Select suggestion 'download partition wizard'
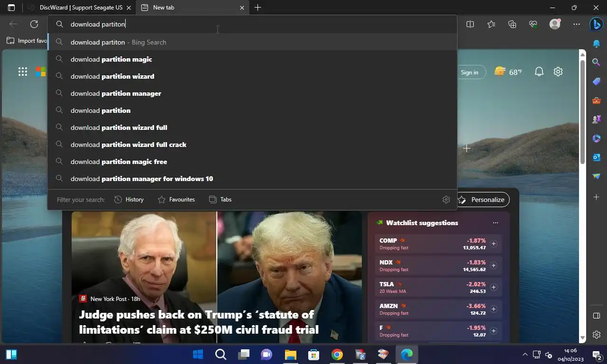 252,76
